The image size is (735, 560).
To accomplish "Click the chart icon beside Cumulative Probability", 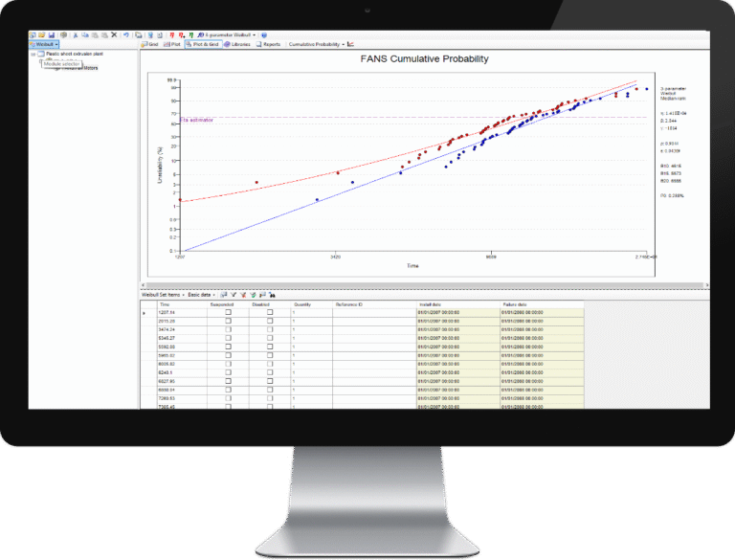I will pos(350,44).
